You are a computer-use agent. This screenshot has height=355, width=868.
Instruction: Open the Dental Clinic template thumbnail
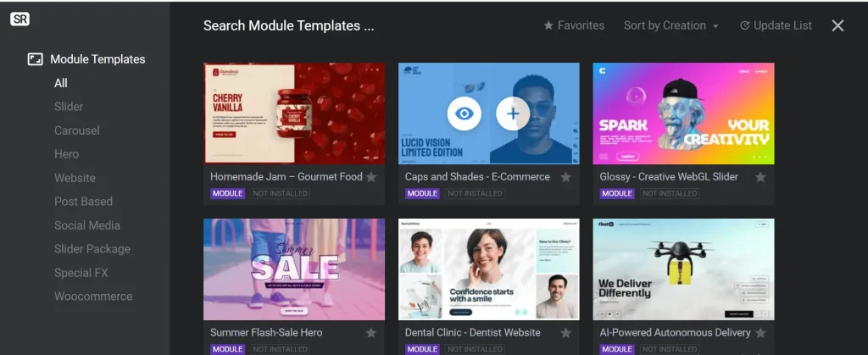[x=489, y=269]
